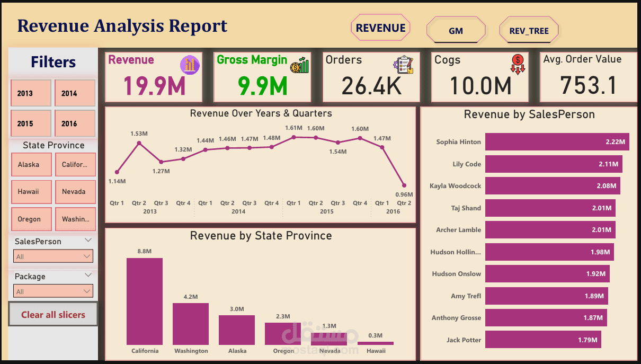Open the REVENUE page navigation
This screenshot has width=641, height=364.
coord(380,27)
